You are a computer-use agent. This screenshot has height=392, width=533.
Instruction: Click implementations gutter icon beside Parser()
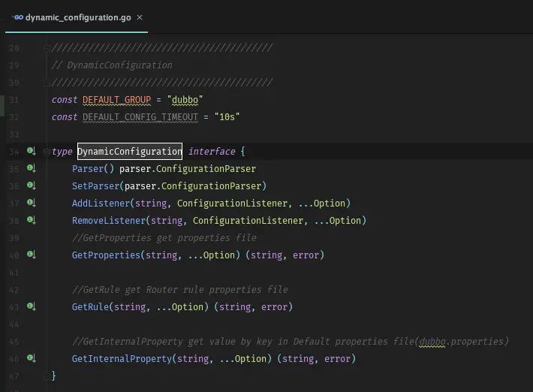tap(32, 168)
